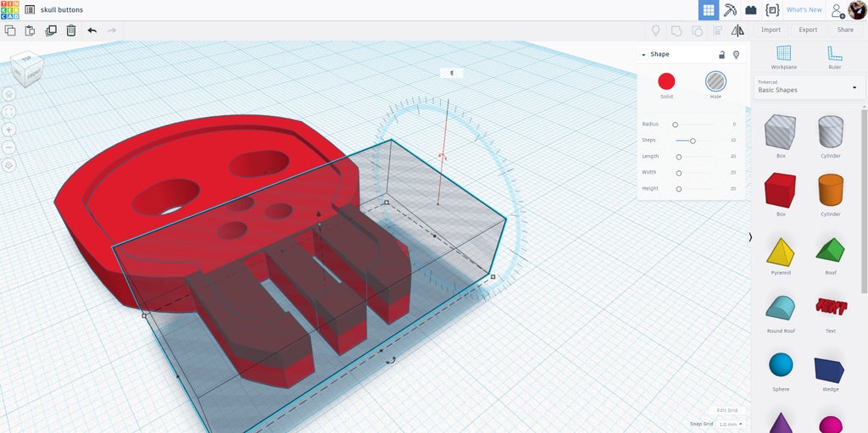Set shape to Hole
Viewport: 868px width, 433px height.
coord(715,81)
